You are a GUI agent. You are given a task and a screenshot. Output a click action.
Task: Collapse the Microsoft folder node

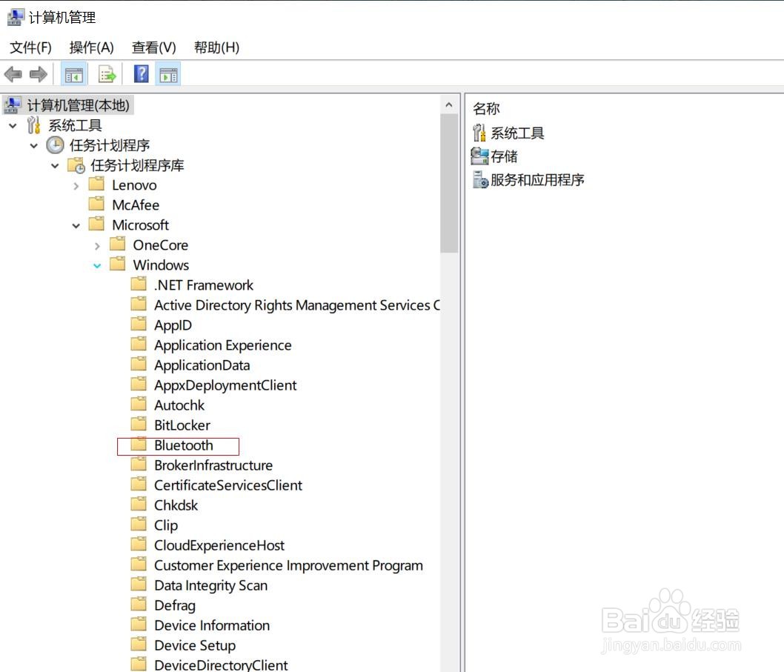76,226
